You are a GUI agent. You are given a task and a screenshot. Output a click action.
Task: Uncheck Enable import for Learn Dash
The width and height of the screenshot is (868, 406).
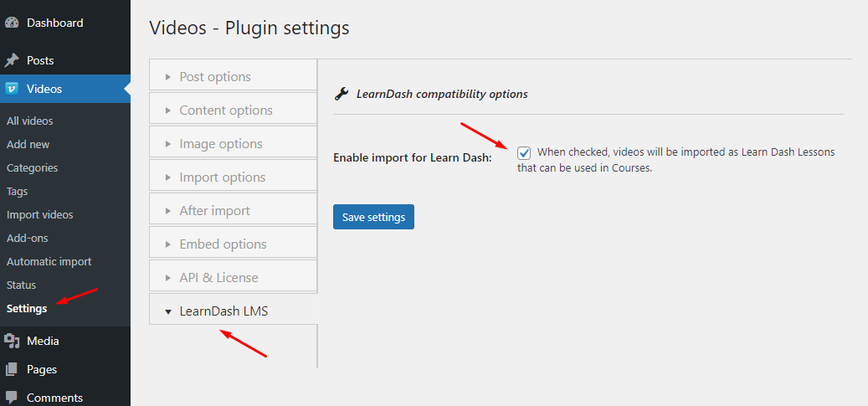(524, 153)
